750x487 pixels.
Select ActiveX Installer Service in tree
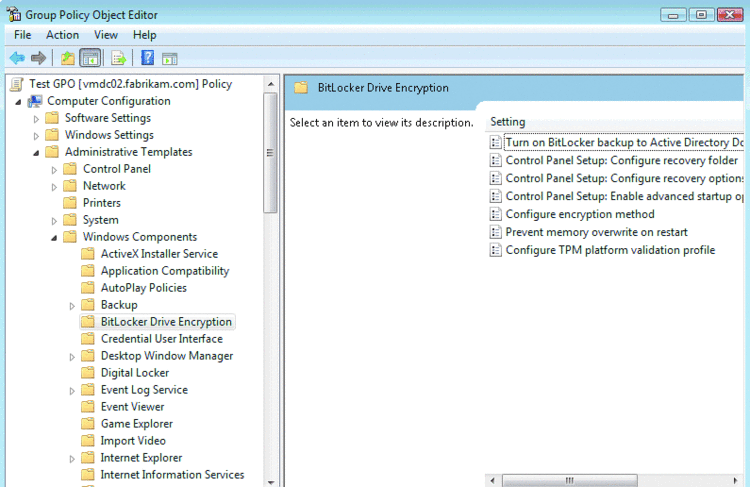[159, 254]
